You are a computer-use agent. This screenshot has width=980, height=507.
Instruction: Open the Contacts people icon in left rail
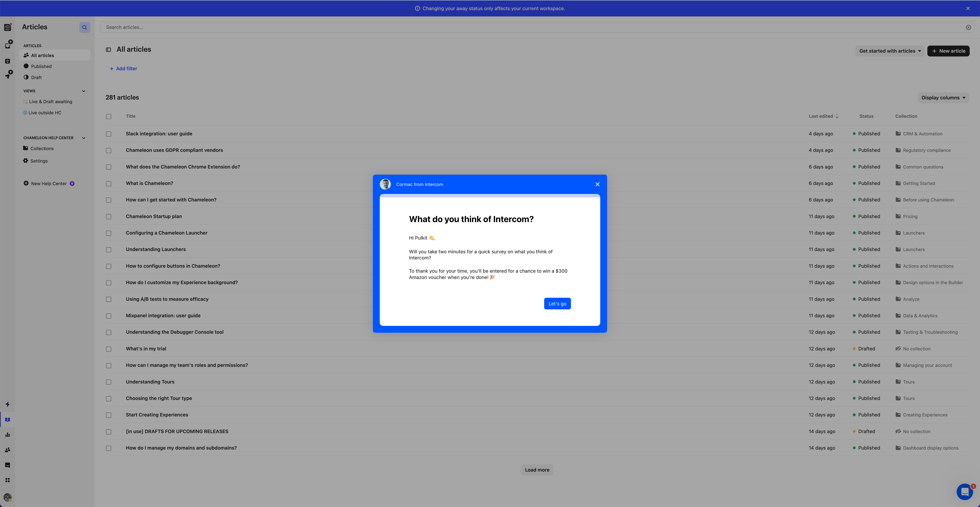point(8,450)
